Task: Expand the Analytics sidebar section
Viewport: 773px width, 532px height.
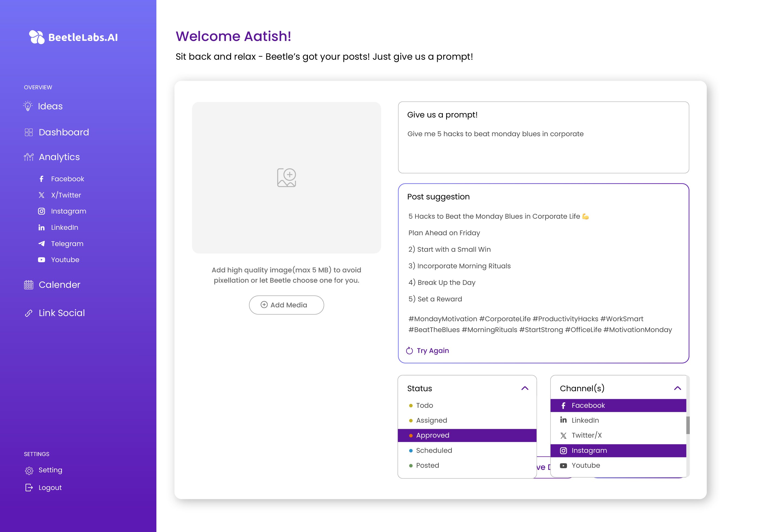Action: coord(59,157)
